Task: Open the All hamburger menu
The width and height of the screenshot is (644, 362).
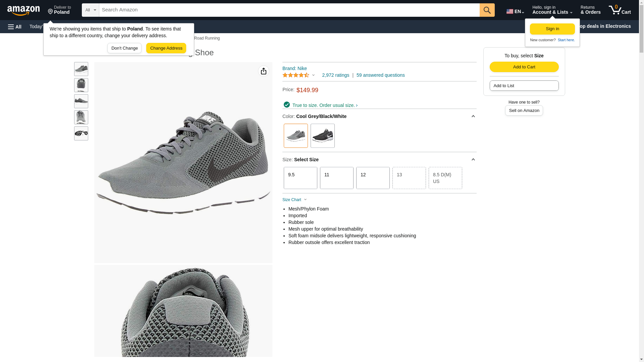Action: tap(15, 26)
